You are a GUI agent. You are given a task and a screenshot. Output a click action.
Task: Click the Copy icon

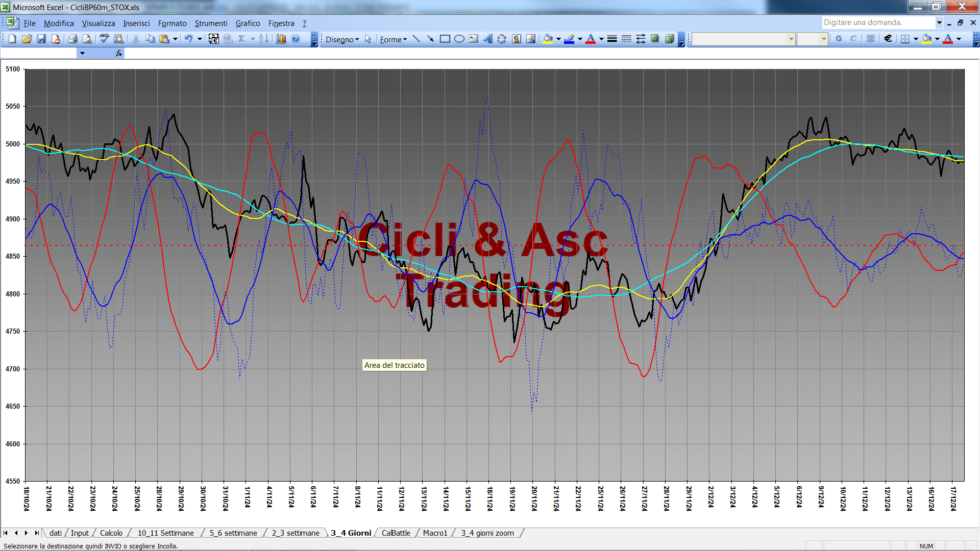(150, 39)
